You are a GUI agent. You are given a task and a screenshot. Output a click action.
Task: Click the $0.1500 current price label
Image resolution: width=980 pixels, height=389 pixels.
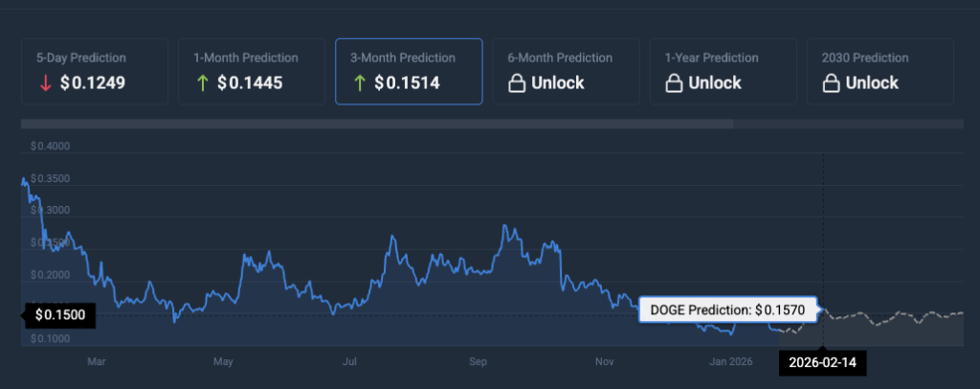(x=59, y=315)
